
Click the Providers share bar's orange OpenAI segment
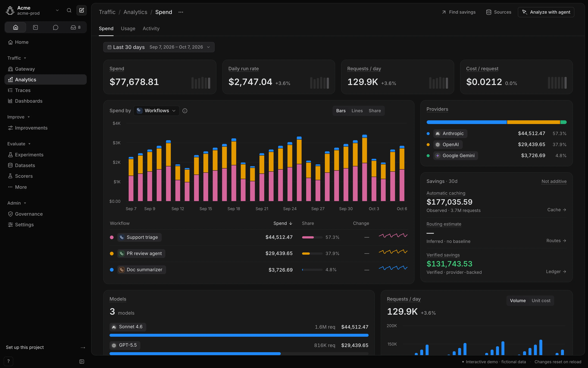[x=534, y=122]
